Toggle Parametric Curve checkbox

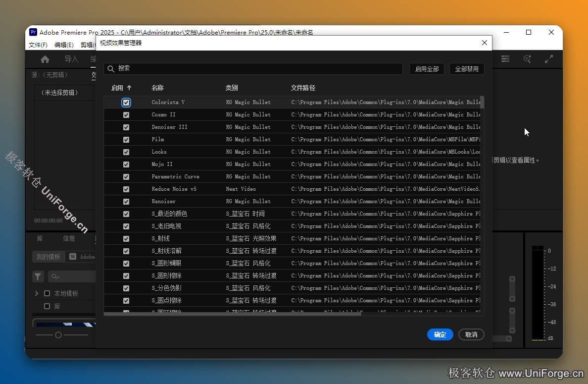(126, 177)
